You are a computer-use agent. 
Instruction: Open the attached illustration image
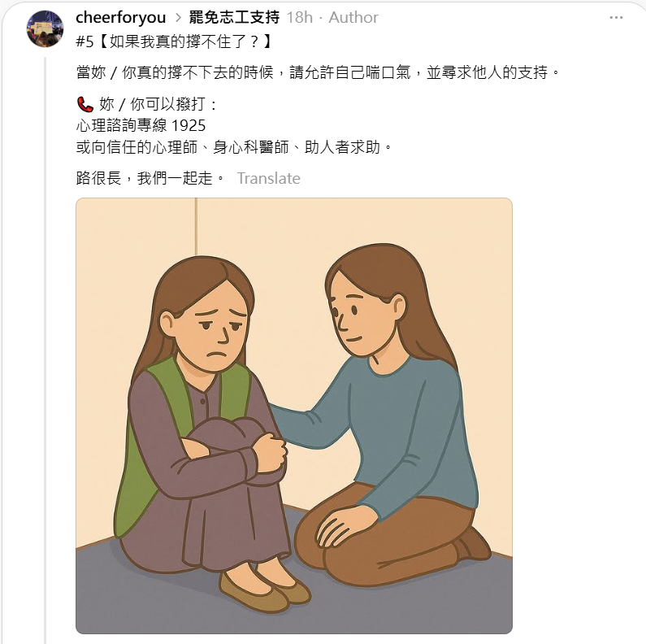click(x=294, y=416)
